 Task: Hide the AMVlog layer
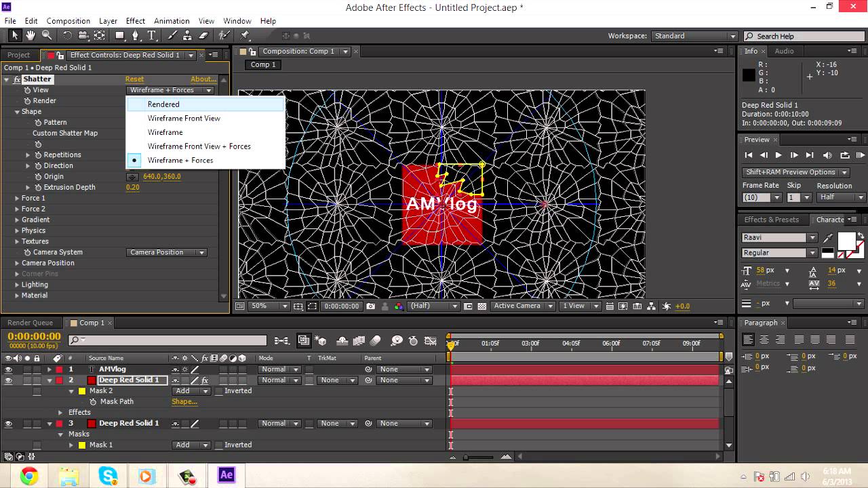[x=9, y=369]
